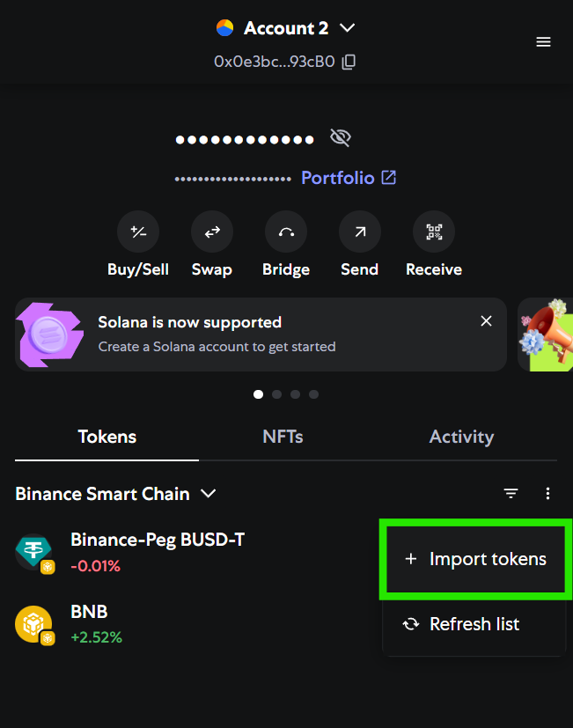
Task: Open the Receive QR code
Action: [x=434, y=232]
